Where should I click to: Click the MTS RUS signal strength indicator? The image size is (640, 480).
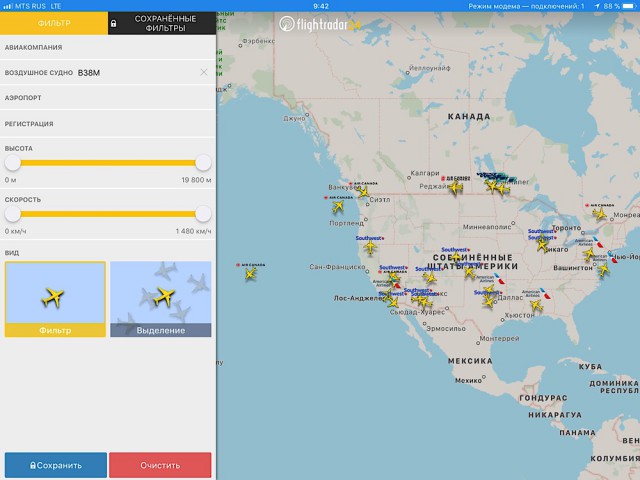[x=8, y=6]
